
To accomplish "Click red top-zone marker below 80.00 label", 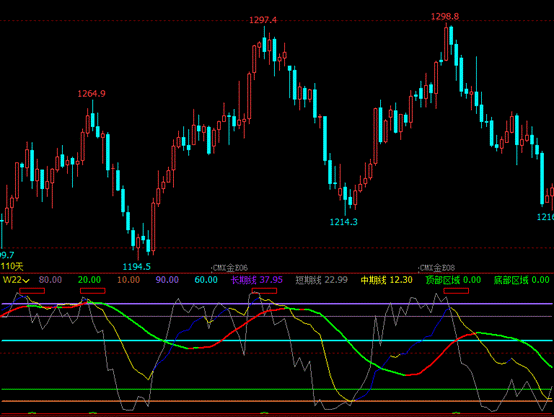I will pos(32,291).
